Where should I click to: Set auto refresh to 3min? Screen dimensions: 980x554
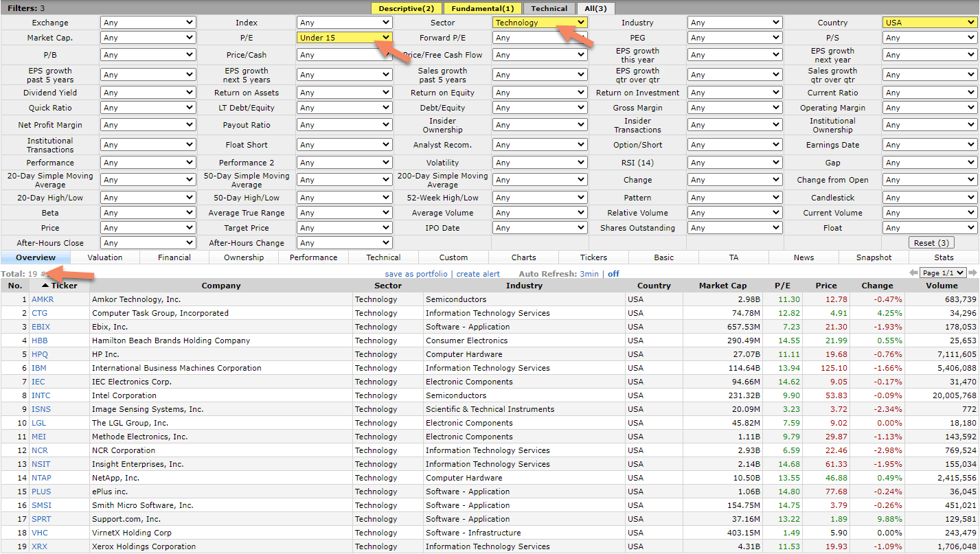pyautogui.click(x=589, y=274)
